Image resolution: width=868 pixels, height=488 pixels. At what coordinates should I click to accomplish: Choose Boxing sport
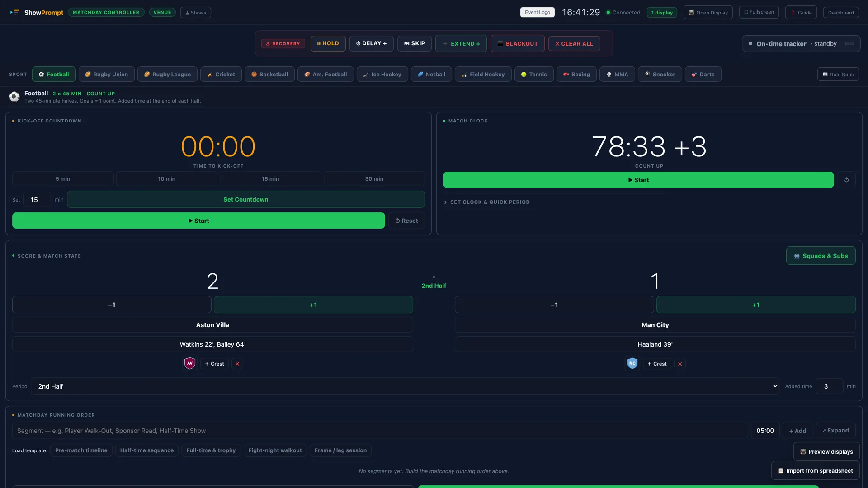[576, 75]
